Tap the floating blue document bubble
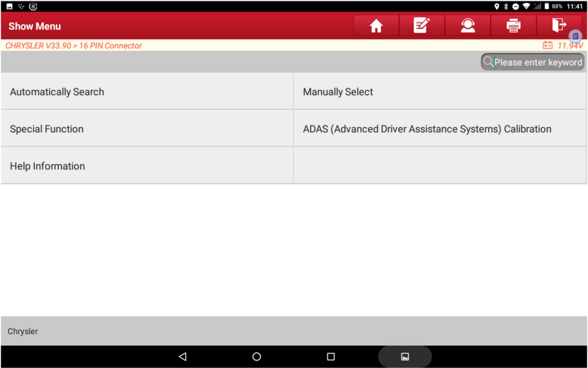This screenshot has width=588, height=368. tap(575, 36)
